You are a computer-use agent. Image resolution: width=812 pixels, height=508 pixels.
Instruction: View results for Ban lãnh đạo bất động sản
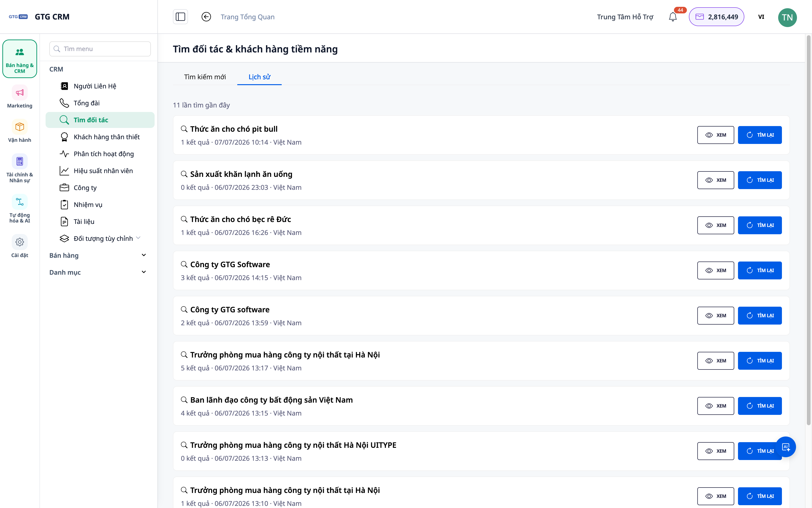point(715,406)
